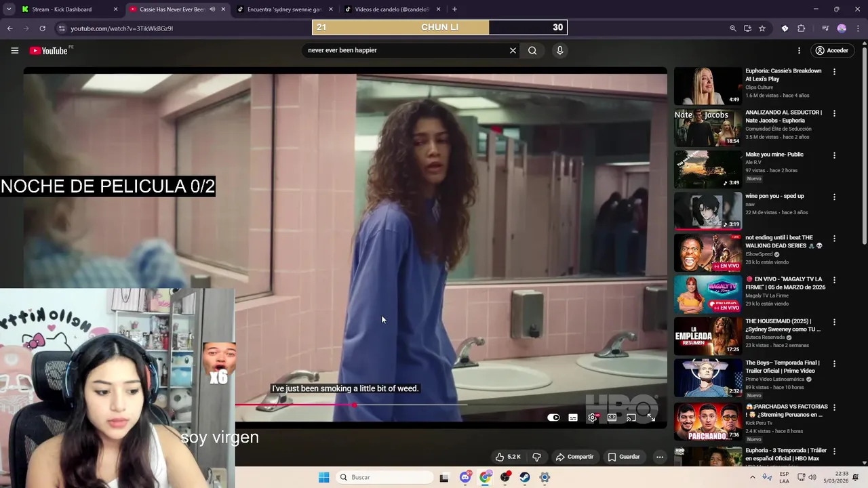Click the site info icon
This screenshot has height=488, width=868.
click(62, 28)
